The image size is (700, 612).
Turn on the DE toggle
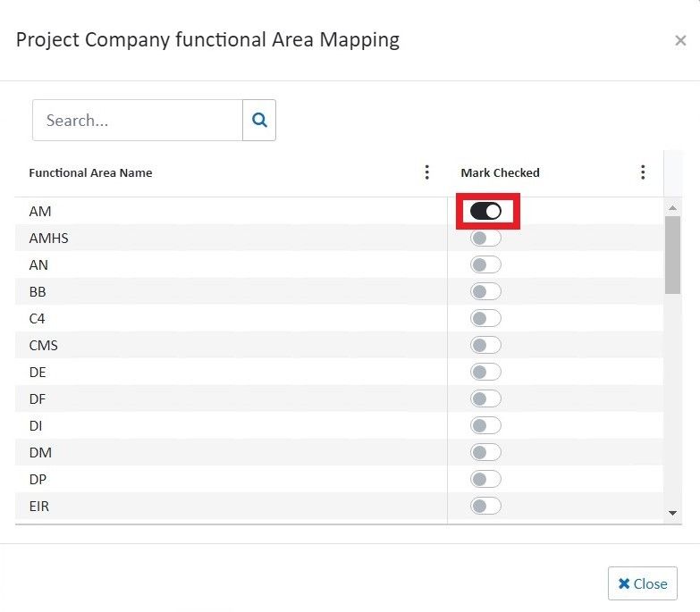486,373
